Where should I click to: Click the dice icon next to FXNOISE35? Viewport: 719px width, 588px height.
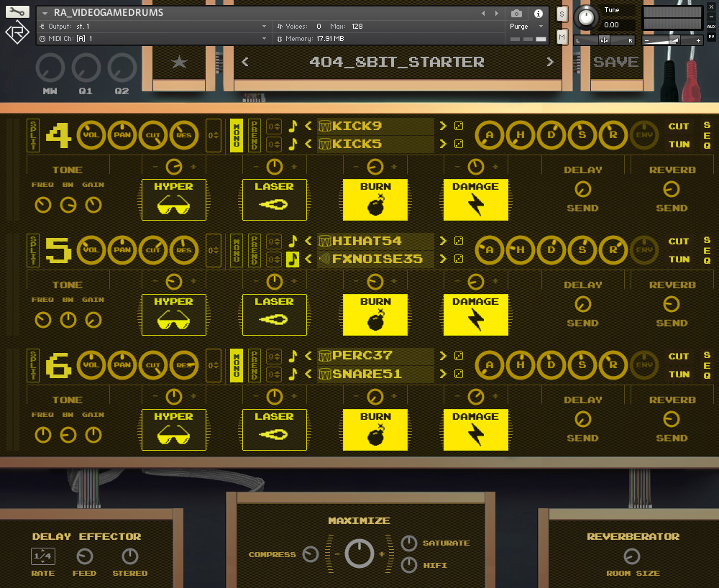[459, 259]
